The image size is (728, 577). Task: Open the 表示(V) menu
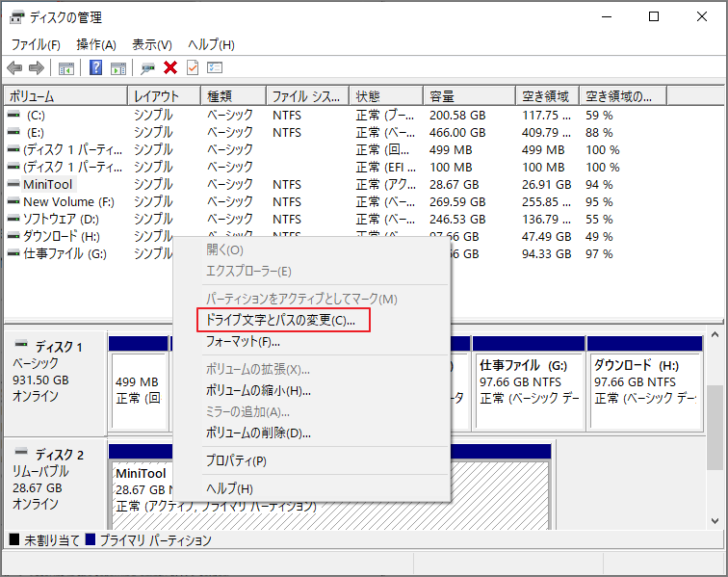point(152,44)
